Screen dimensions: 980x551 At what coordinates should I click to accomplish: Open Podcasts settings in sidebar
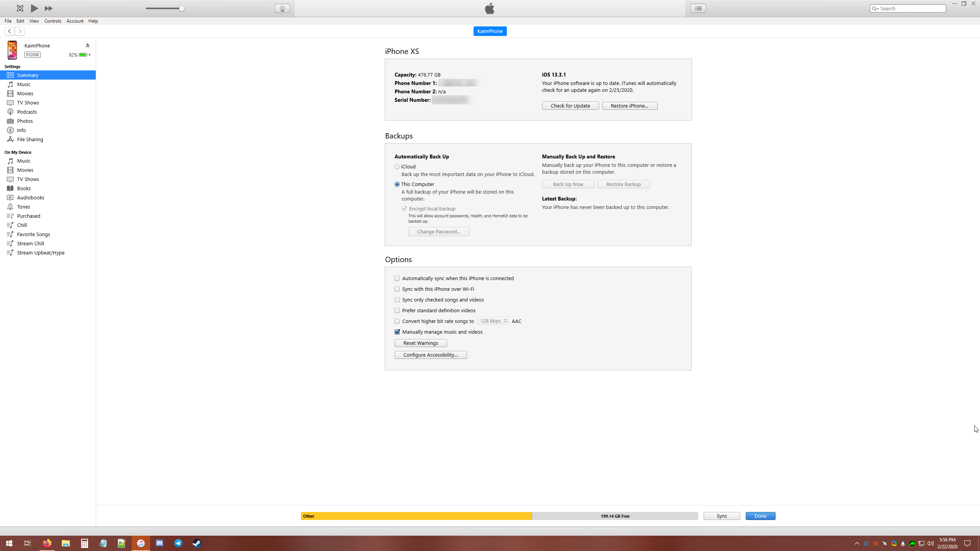click(27, 112)
